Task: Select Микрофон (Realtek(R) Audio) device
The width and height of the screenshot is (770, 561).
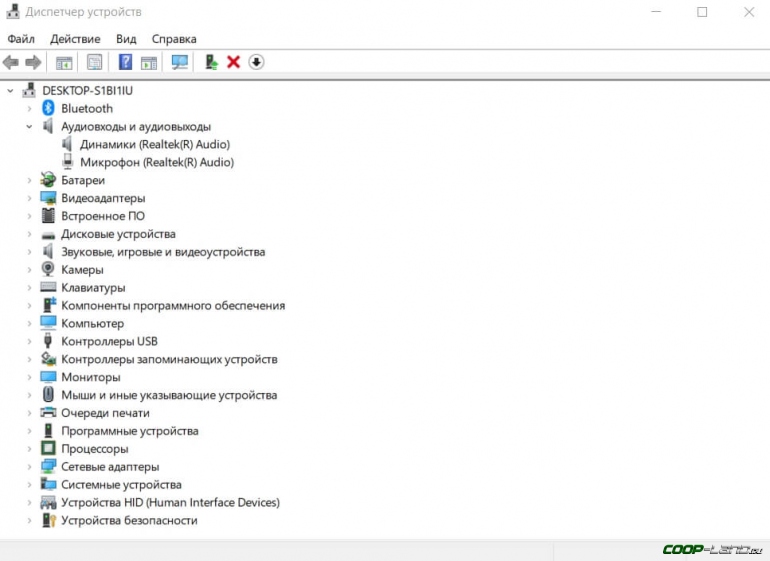Action: pos(156,162)
